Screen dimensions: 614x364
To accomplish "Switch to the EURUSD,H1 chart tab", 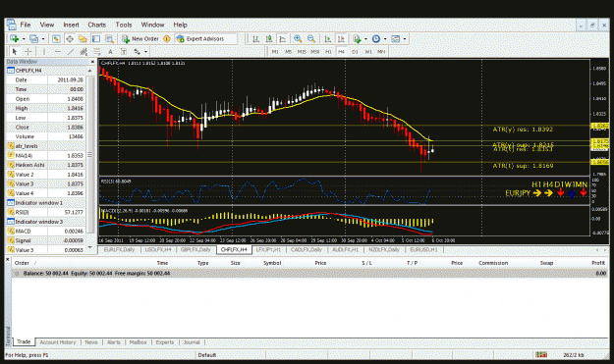I will click(423, 249).
